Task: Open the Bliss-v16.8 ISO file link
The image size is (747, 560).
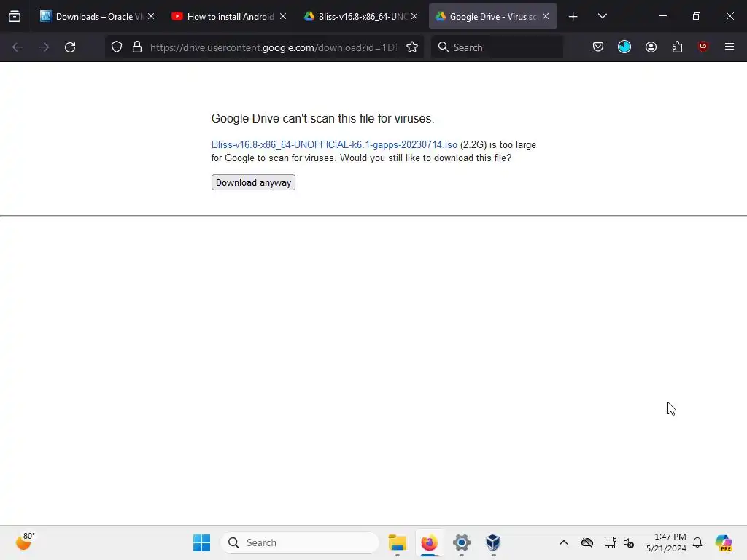Action: (x=334, y=145)
